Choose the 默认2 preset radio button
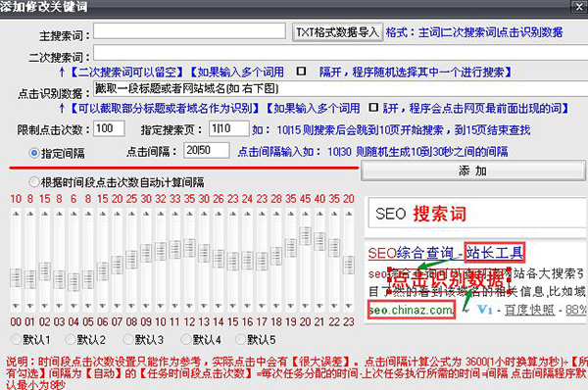Viewport: 588px width, 390px height. tap(71, 340)
